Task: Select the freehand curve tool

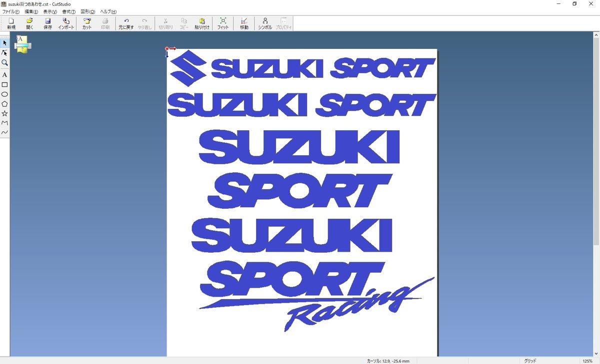Action: 4,132
